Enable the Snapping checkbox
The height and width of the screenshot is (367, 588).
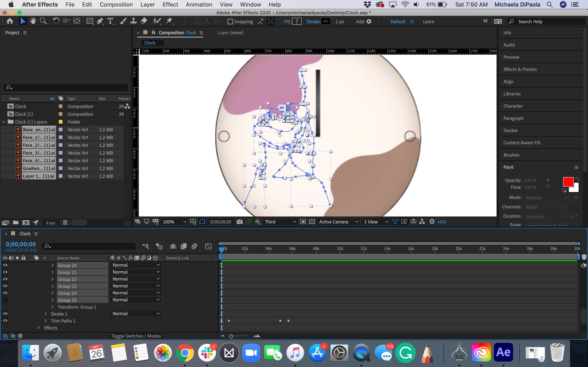pyautogui.click(x=230, y=22)
